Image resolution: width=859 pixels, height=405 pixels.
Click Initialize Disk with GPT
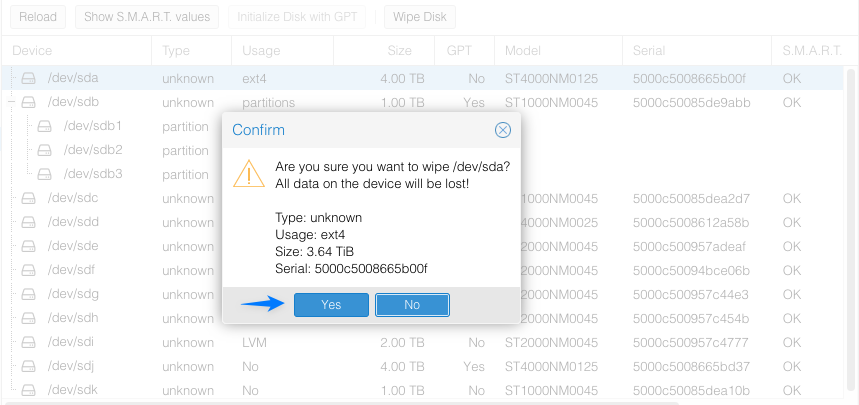297,17
